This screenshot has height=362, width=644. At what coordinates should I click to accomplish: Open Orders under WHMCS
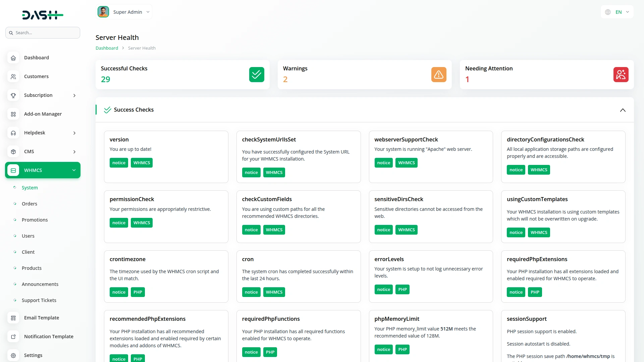pyautogui.click(x=30, y=204)
